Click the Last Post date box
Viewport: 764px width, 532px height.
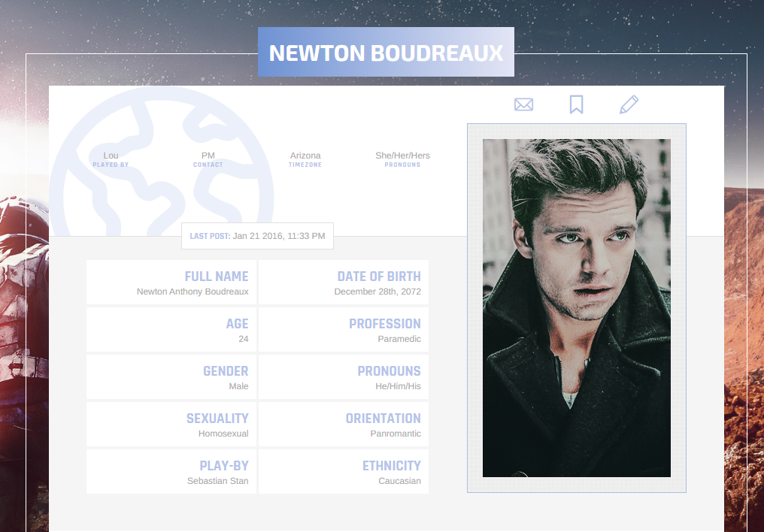(x=257, y=236)
